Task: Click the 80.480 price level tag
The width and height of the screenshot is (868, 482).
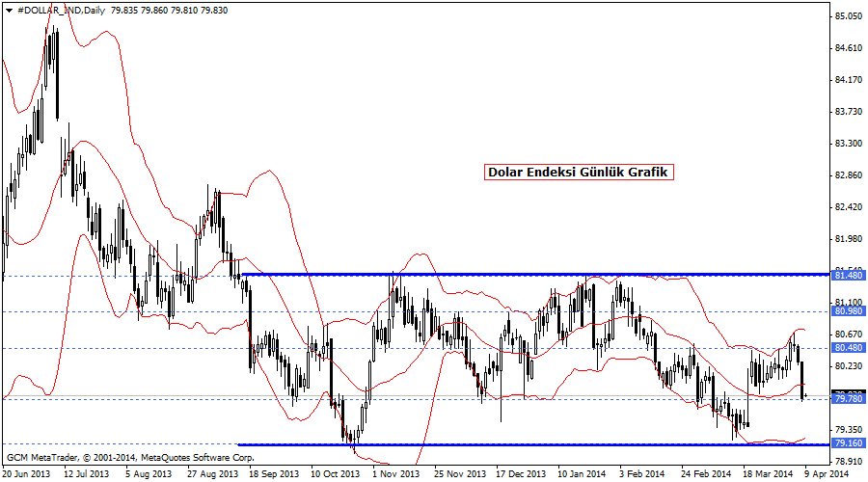Action: pos(848,348)
